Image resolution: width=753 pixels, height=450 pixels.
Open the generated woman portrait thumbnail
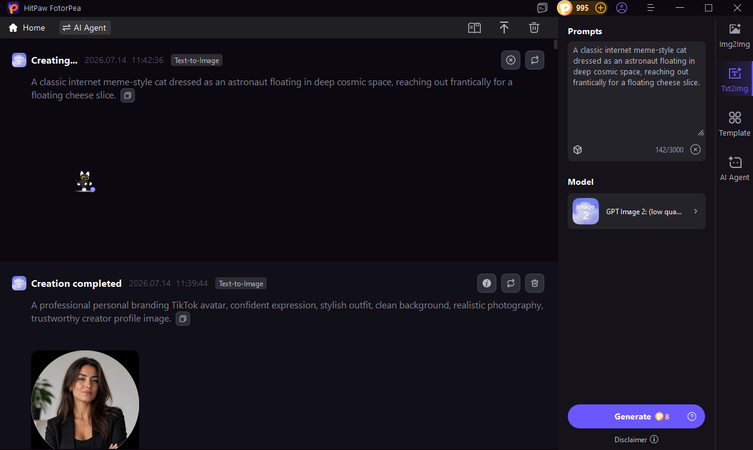(85, 400)
